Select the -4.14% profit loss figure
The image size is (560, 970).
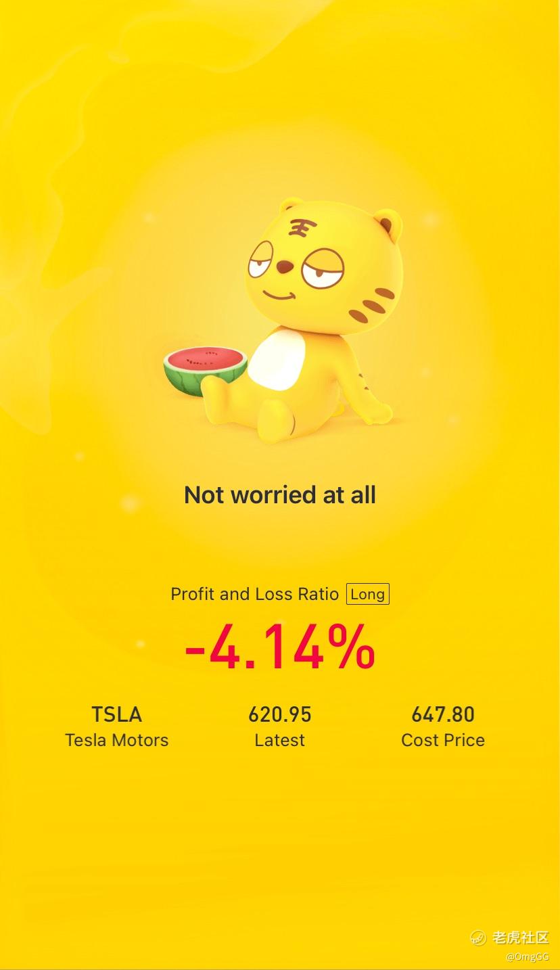(x=280, y=647)
